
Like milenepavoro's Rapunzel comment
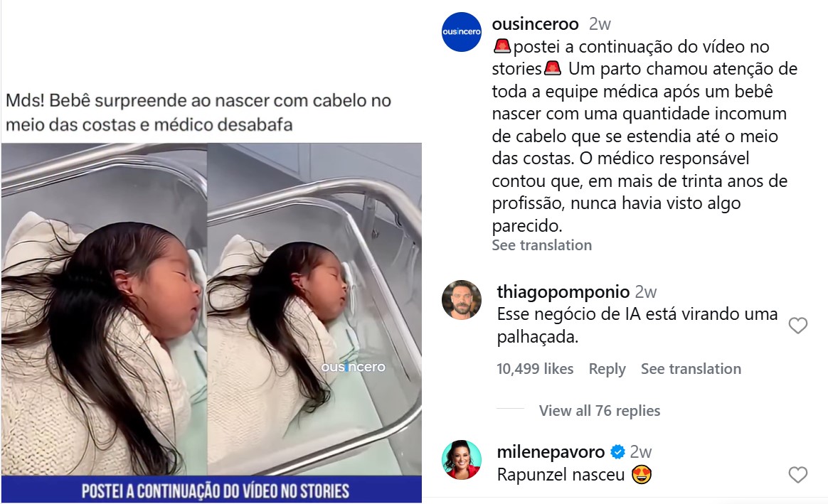[798, 475]
